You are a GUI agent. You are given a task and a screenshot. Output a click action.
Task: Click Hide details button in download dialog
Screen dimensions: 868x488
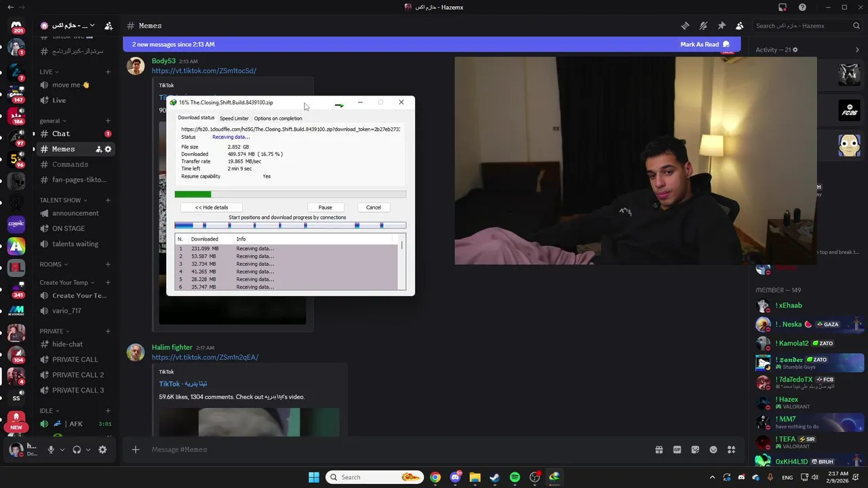(212, 207)
